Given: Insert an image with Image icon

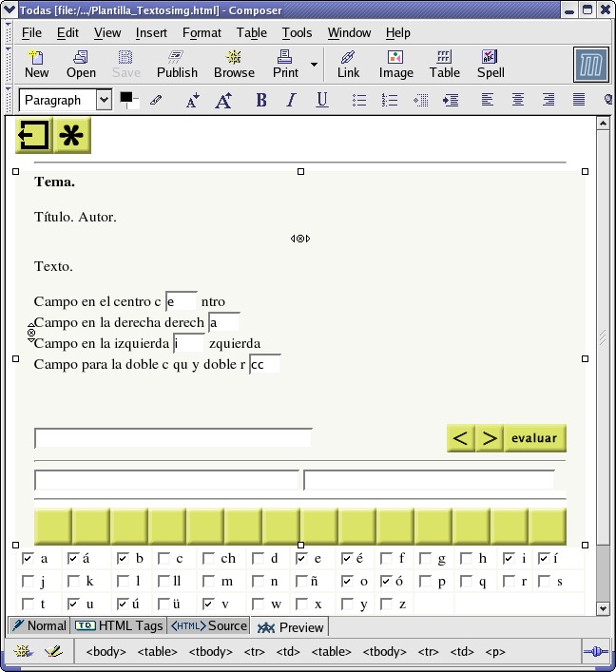Looking at the screenshot, I should pos(396,64).
